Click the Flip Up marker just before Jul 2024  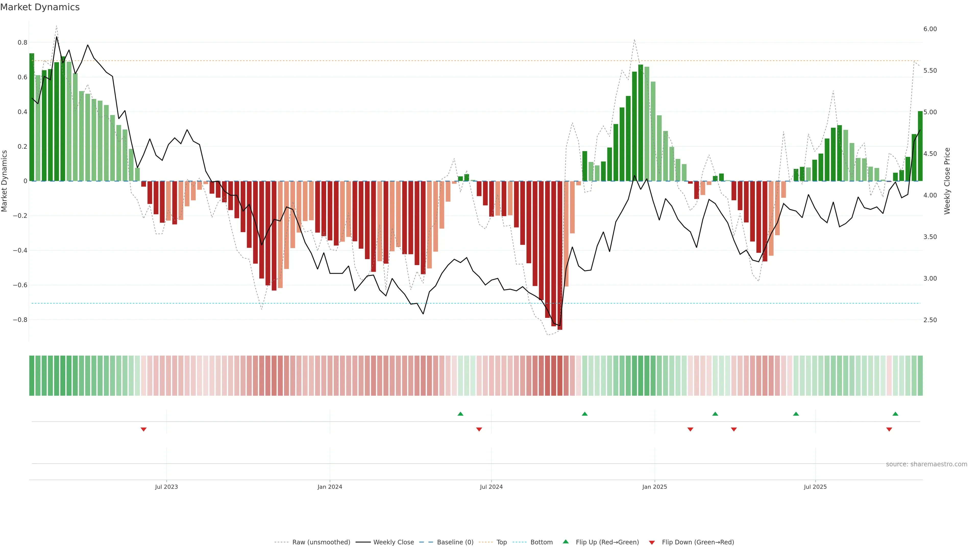click(460, 414)
